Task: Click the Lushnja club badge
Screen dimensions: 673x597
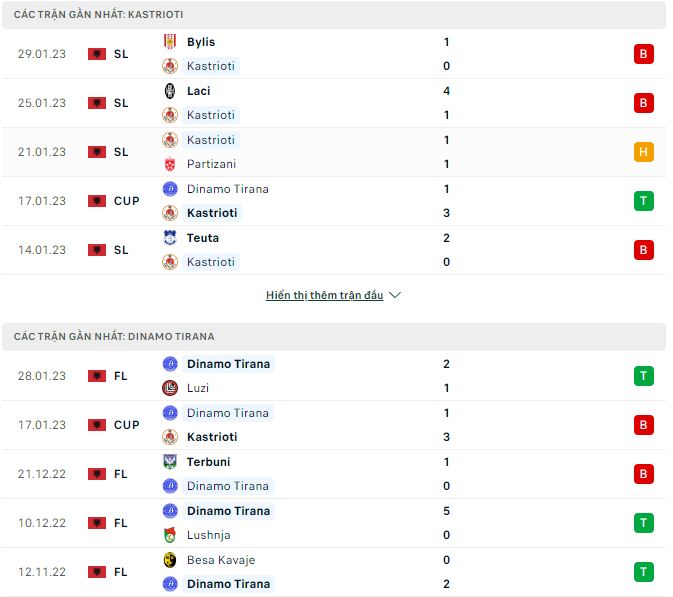Action: (170, 535)
